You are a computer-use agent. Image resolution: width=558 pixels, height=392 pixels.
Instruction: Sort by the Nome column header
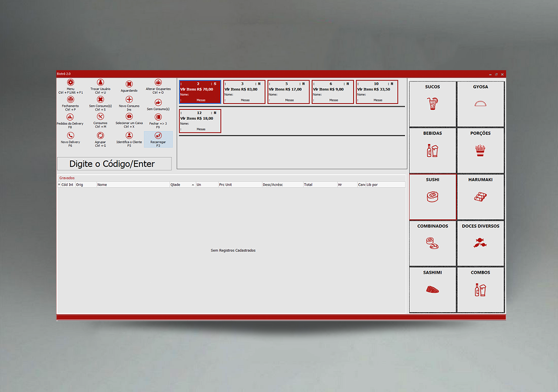coord(133,185)
